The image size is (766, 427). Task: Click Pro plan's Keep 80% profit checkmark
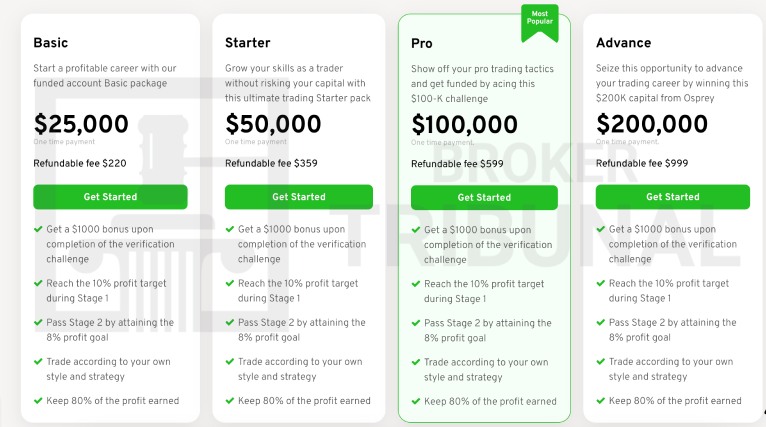coord(416,401)
